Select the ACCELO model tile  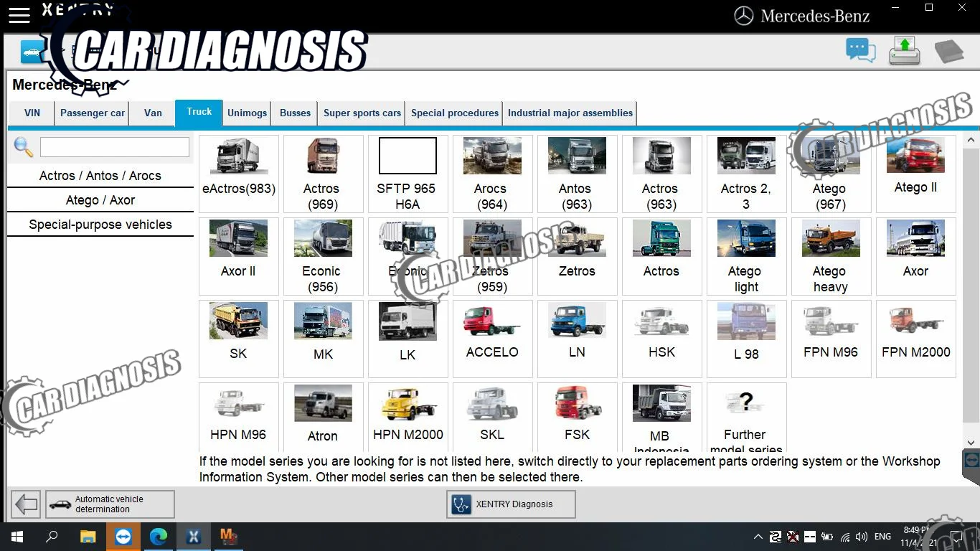coord(493,339)
